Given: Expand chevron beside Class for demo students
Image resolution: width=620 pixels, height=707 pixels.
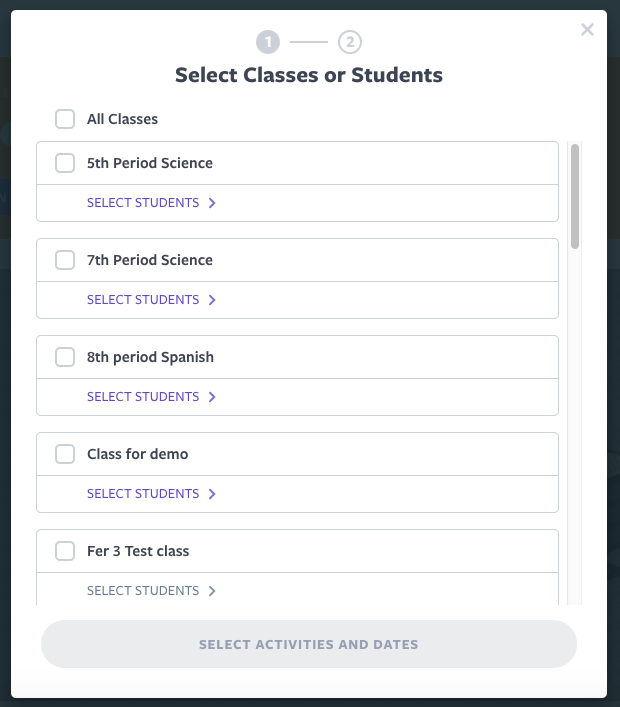Looking at the screenshot, I should click(x=212, y=494).
